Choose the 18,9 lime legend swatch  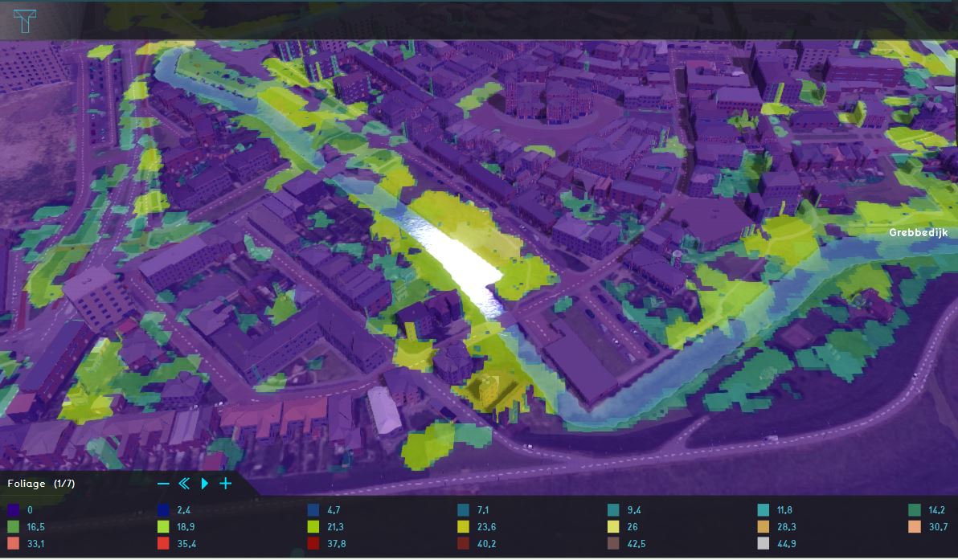(x=164, y=526)
